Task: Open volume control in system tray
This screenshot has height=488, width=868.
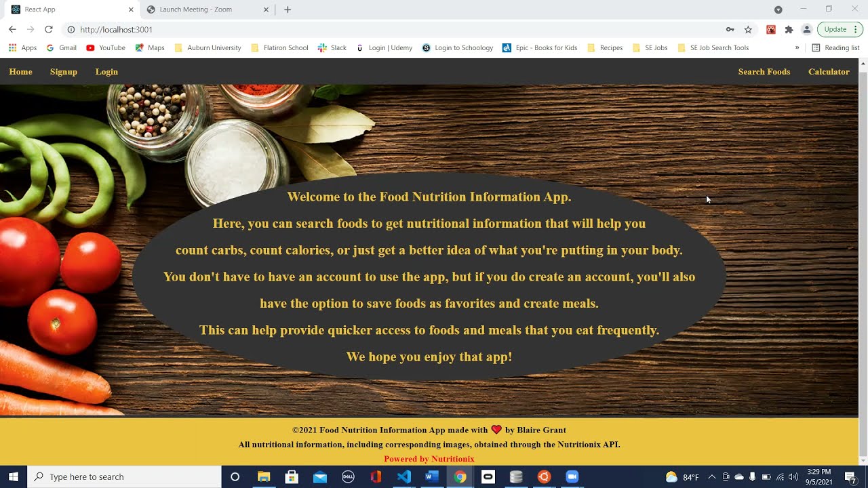Action: click(x=793, y=476)
